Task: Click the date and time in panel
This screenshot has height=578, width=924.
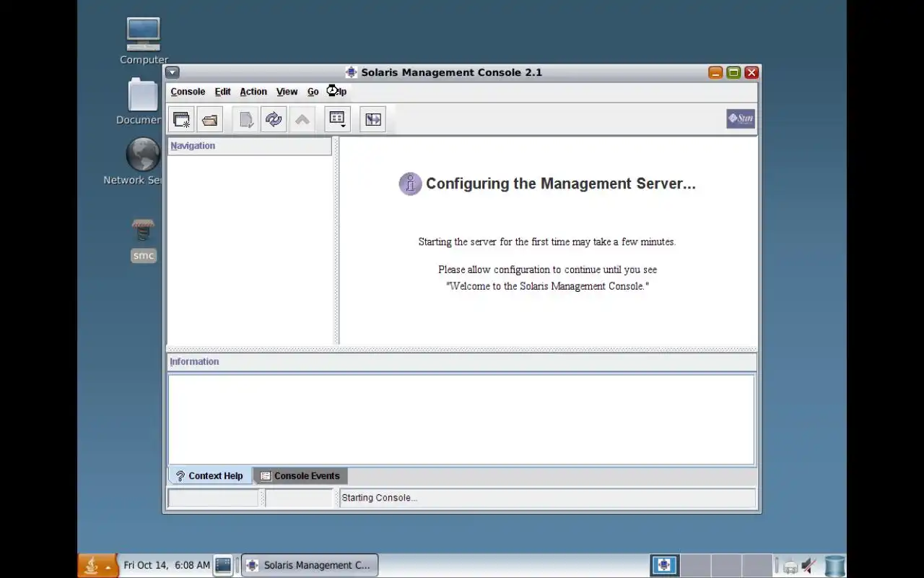Action: (167, 565)
